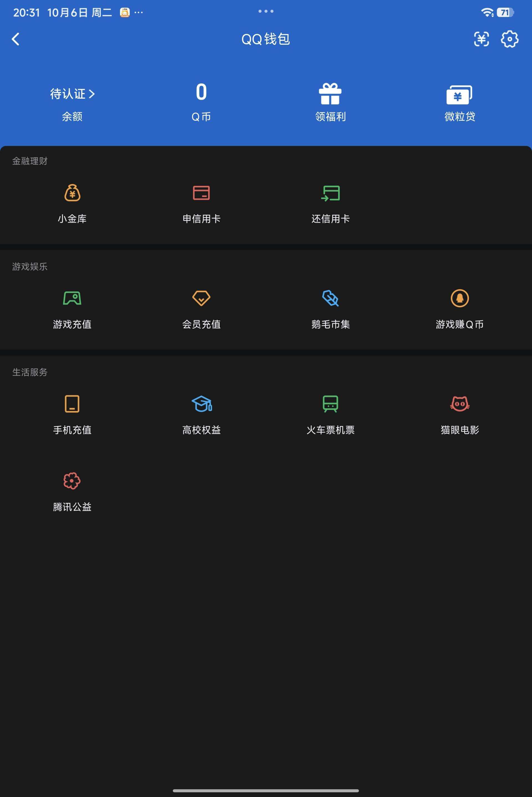
Task: Tap the 申信用卡 card icon
Action: pos(201,193)
